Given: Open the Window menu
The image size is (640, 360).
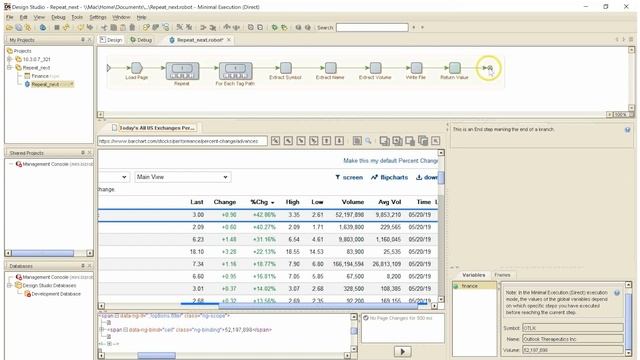Looking at the screenshot, I should (121, 17).
